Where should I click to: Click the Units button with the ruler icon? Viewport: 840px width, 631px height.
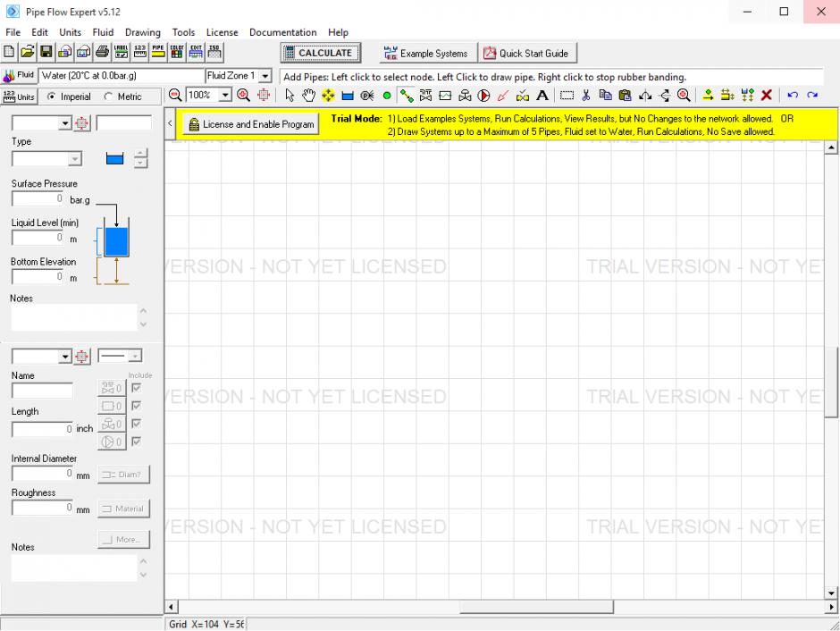pyautogui.click(x=20, y=97)
